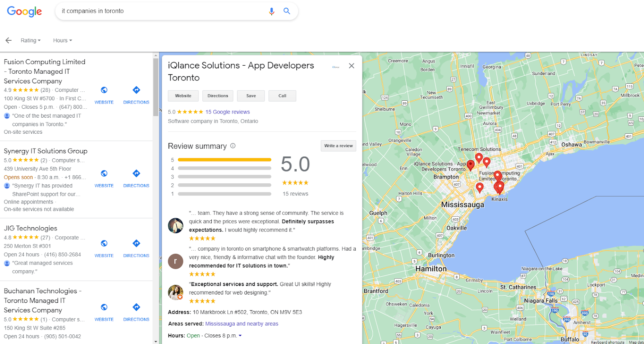Open Buchanan Technologies listing title
Viewport: 644px width, 344px height.
[43, 300]
